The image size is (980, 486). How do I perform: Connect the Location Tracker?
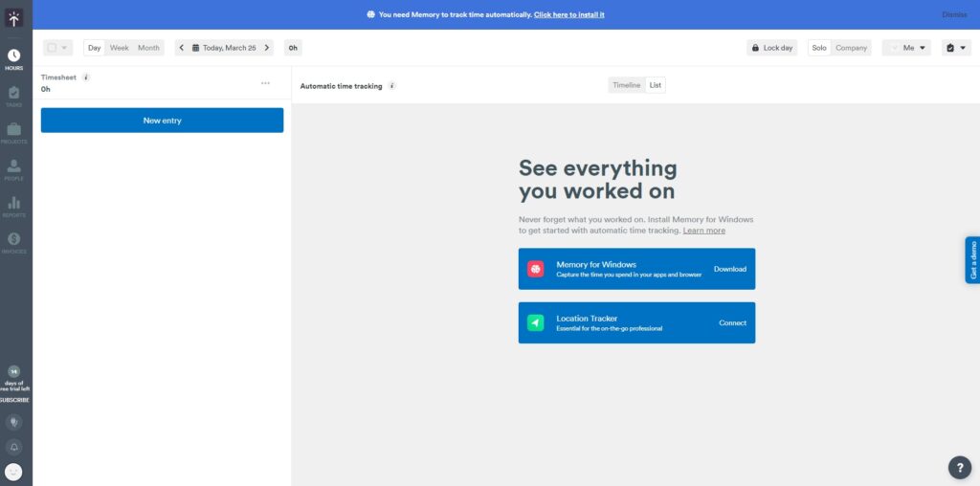click(x=732, y=323)
